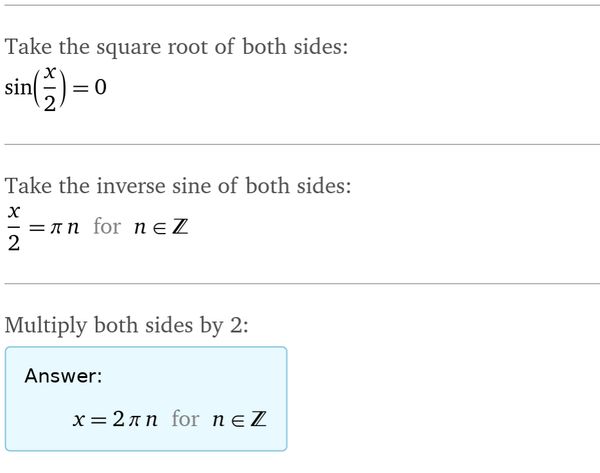Click the 2πn term in the answer
600x473 pixels.
click(x=137, y=420)
